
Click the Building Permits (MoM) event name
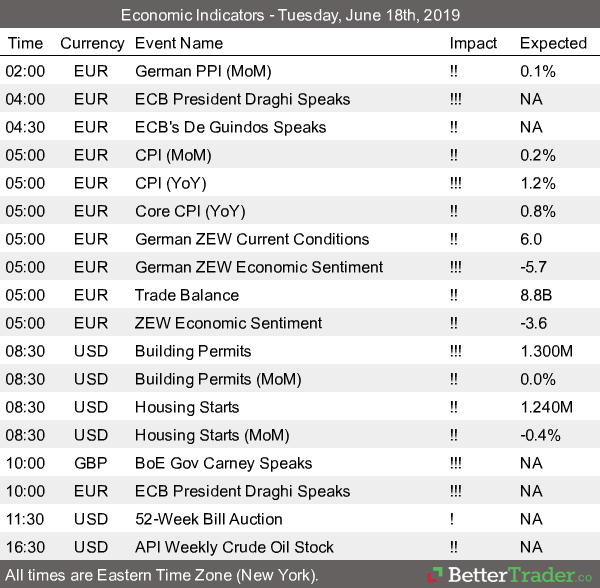(214, 379)
